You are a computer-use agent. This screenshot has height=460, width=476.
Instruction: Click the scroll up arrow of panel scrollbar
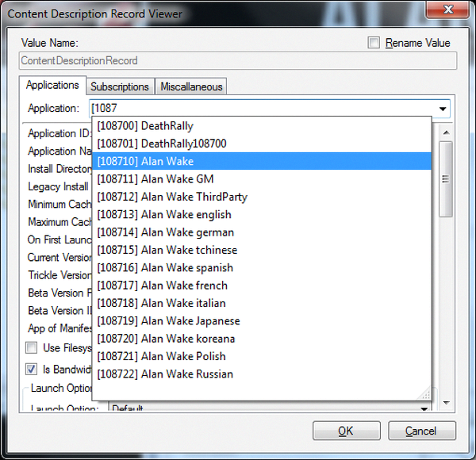click(x=446, y=132)
